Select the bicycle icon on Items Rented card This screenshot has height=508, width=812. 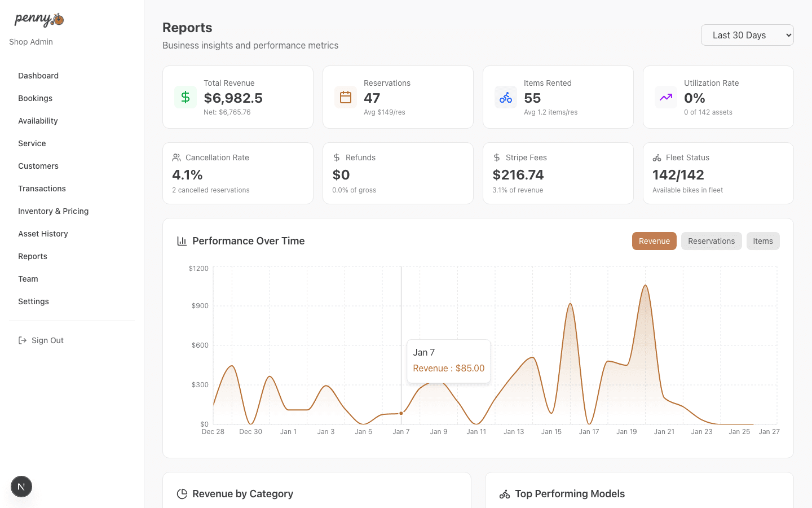505,97
